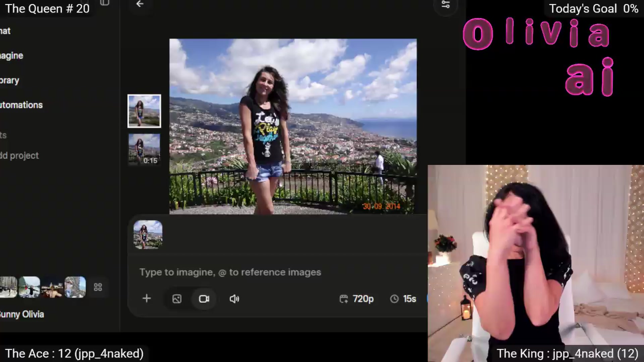Open the settings sliders icon at top right
Viewport: 644px width, 362px height.
(445, 4)
